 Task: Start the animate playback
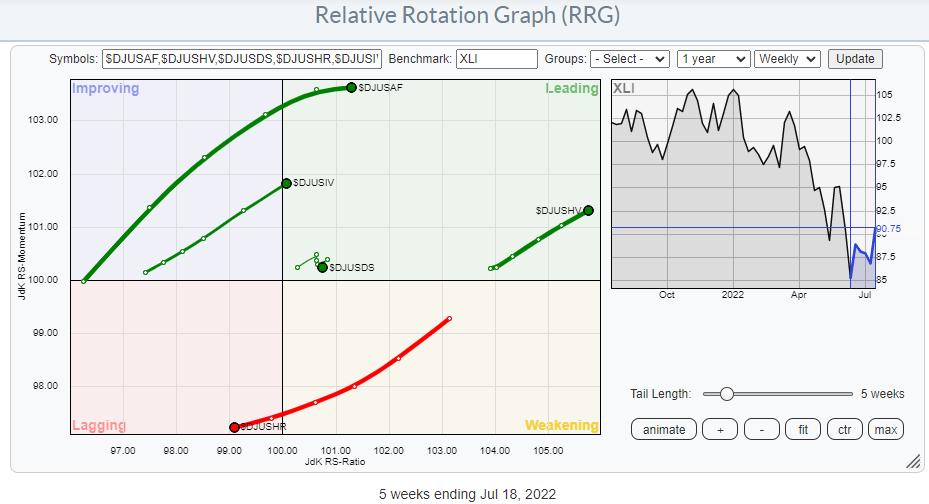pyautogui.click(x=664, y=429)
